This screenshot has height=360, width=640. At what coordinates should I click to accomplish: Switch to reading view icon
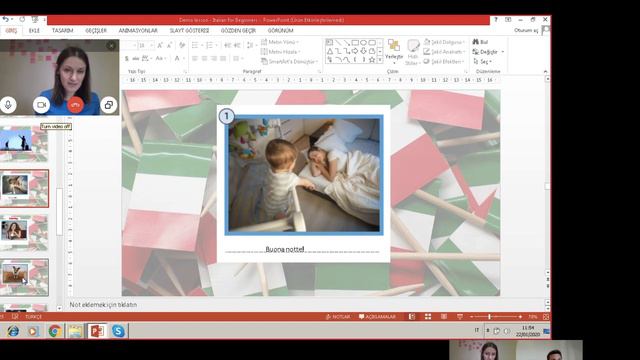pos(444,317)
